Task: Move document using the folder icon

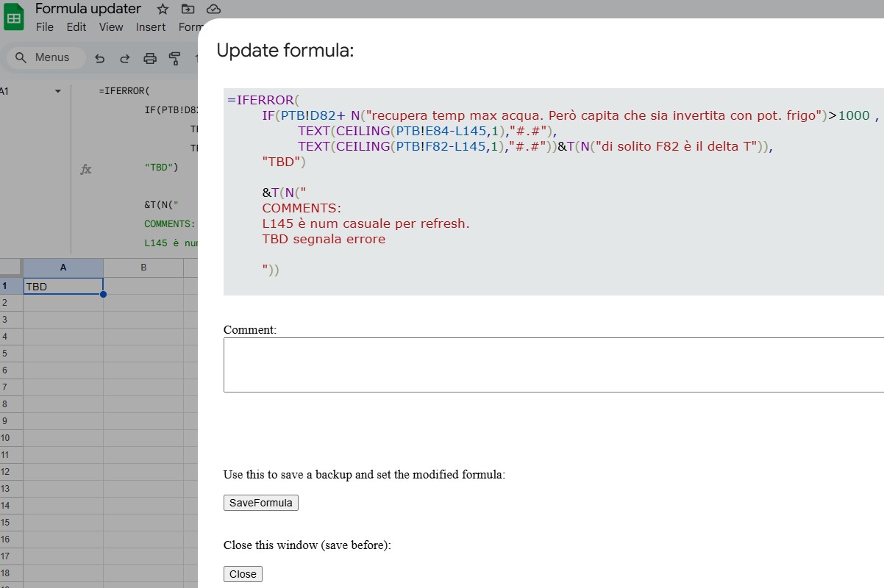Action: tap(188, 9)
